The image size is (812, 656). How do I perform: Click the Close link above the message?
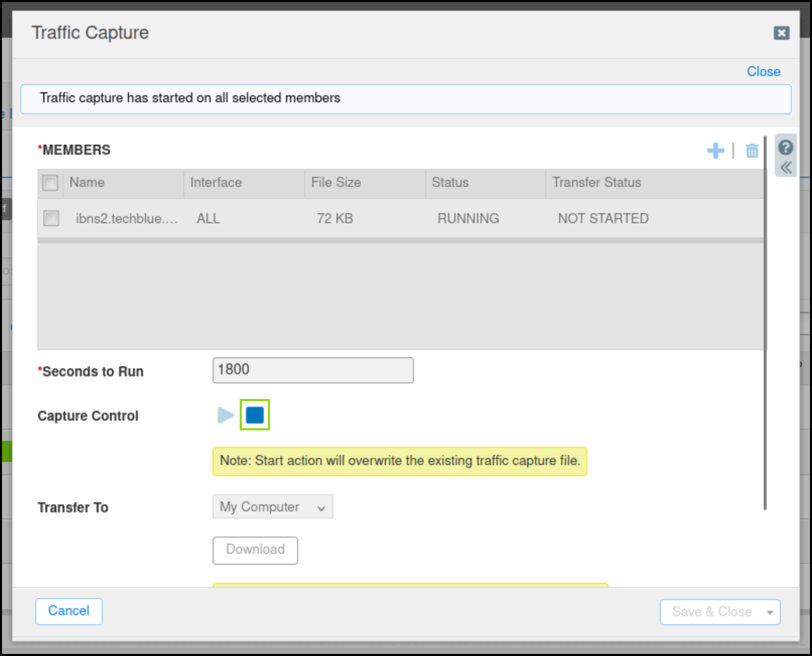point(763,72)
